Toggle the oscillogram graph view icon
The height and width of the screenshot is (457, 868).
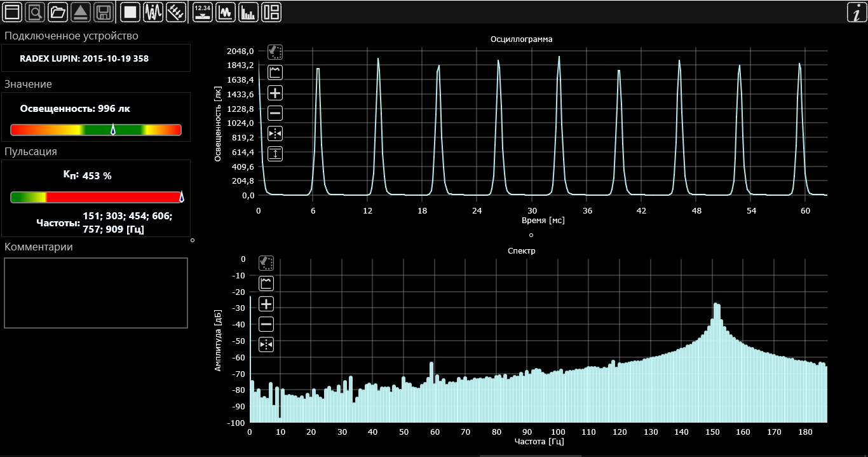point(226,11)
